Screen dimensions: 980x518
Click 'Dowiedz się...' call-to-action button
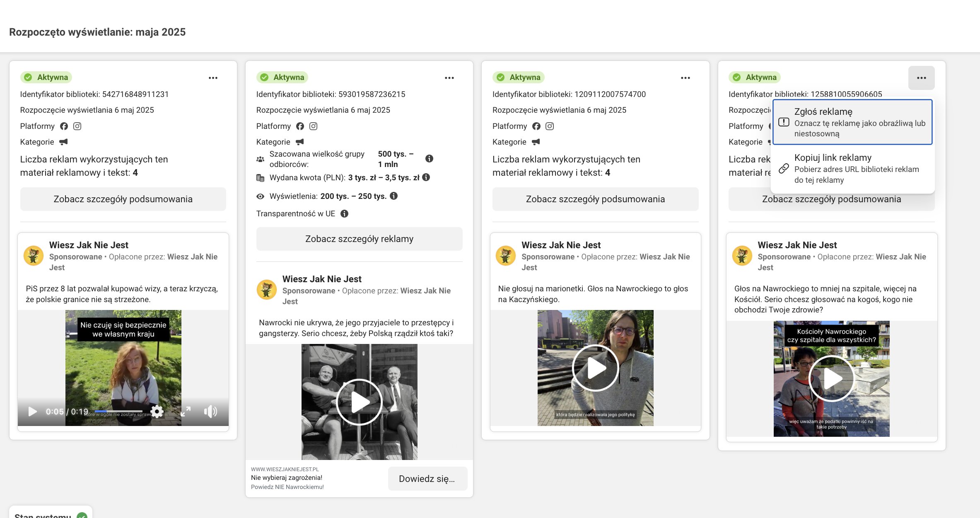(427, 479)
